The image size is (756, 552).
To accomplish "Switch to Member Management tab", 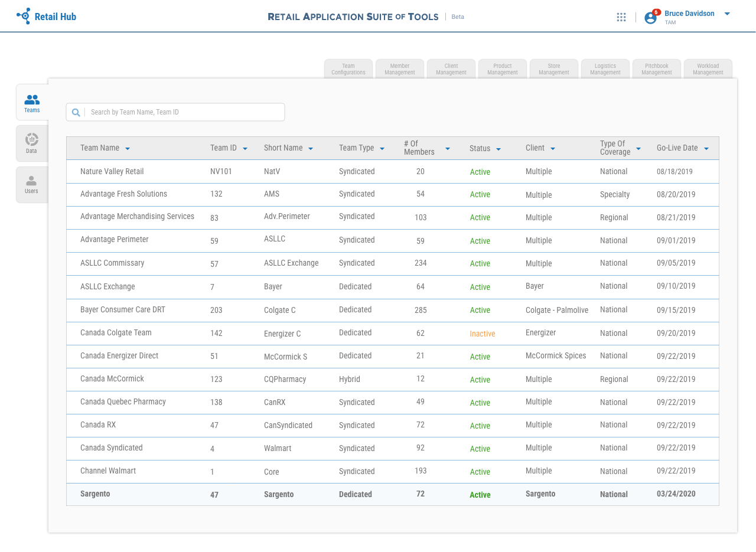I will [x=400, y=69].
